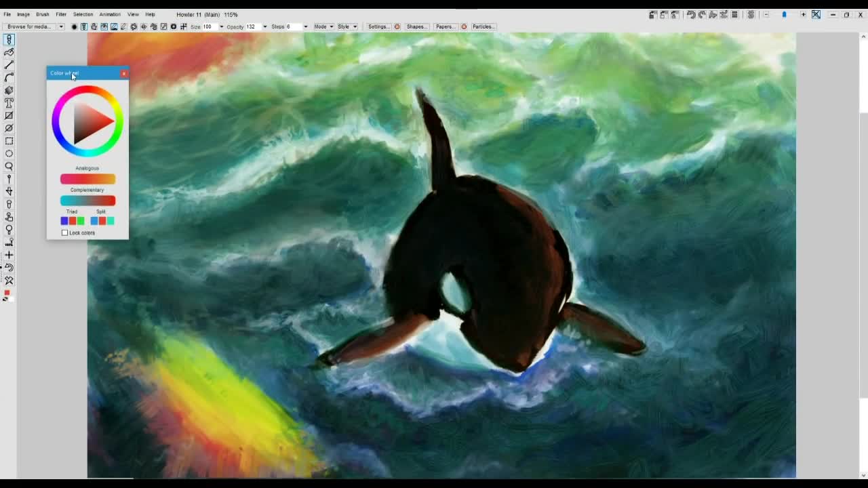Screen dimensions: 868x488
Task: Select the ellipse selection tool
Action: pyautogui.click(x=9, y=154)
